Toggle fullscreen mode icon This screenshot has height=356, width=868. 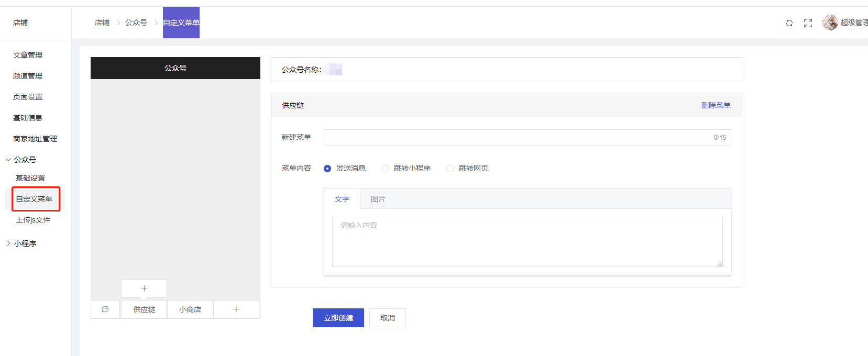pyautogui.click(x=808, y=23)
